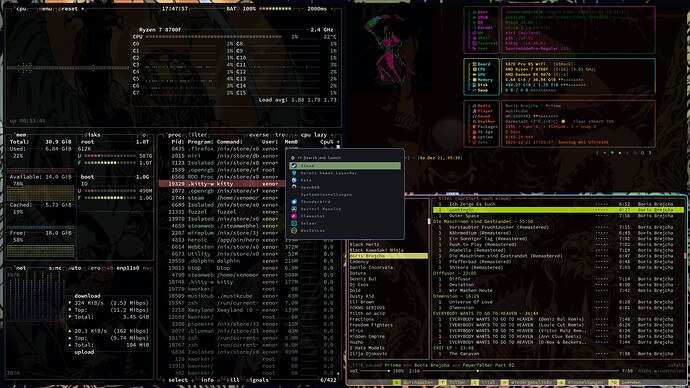The width and height of the screenshot is (690, 388).
Task: Click the beenden shortcut in musikcube footer
Action: pyautogui.click(x=626, y=382)
